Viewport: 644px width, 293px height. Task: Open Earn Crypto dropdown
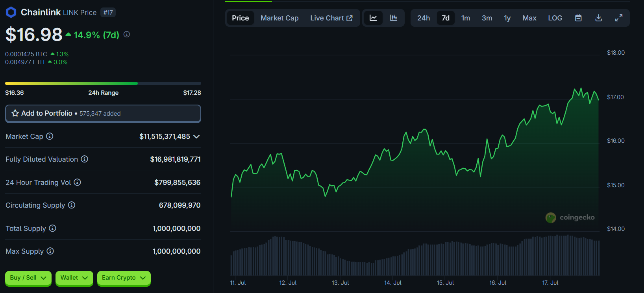pos(124,278)
